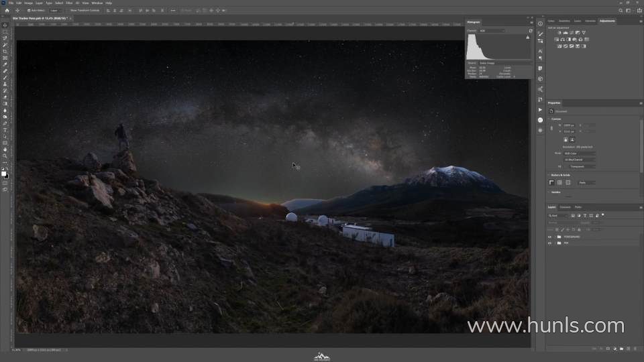
Task: Open the bit depth dropdown in Properties
Action: tap(580, 160)
